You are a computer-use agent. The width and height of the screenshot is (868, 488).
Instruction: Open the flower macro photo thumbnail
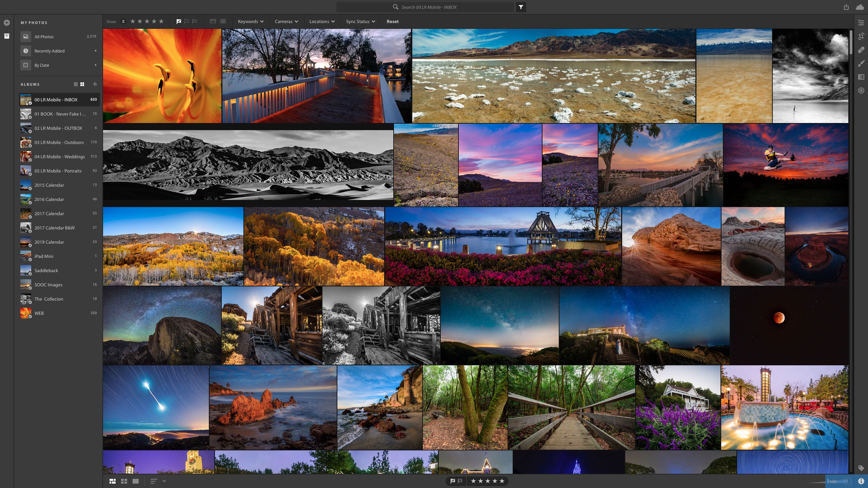(x=162, y=76)
